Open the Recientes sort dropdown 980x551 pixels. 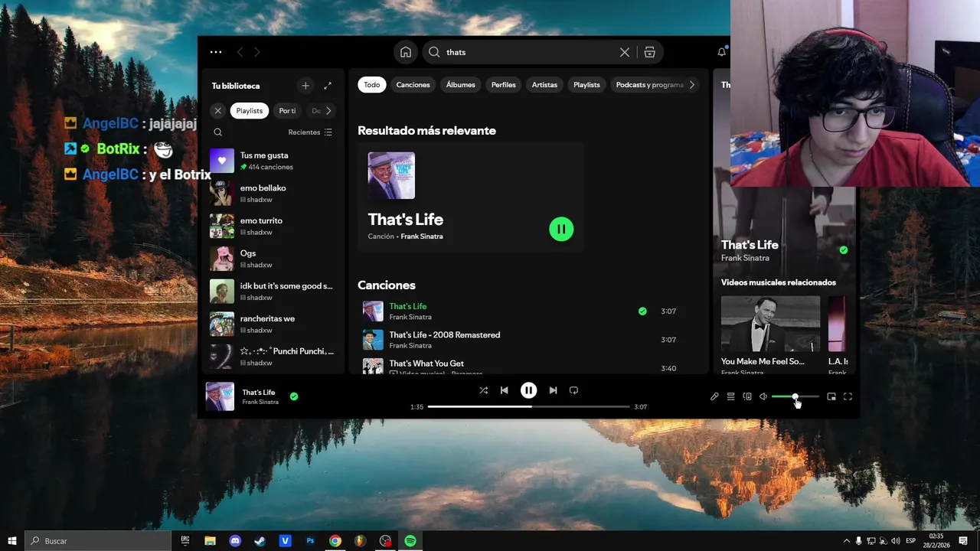point(310,132)
